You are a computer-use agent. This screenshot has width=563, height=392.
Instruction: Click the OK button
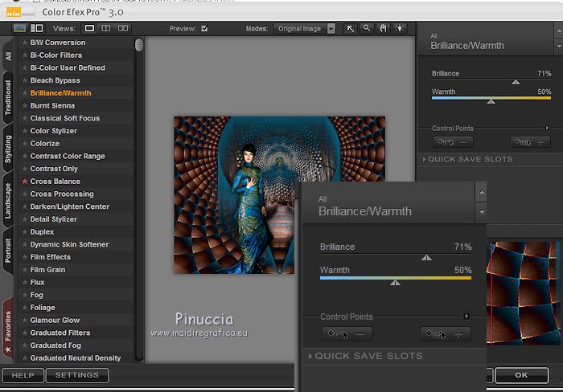521,375
